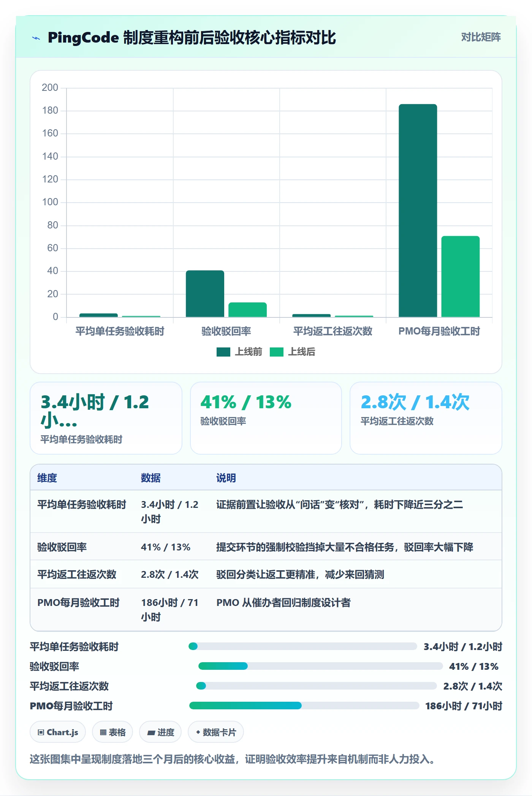Select the 平均单任务验收耗时 table row label
The image size is (532, 796).
(82, 504)
